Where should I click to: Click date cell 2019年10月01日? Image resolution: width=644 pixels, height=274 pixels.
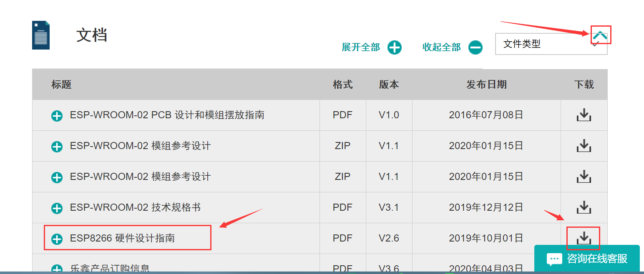pos(486,238)
